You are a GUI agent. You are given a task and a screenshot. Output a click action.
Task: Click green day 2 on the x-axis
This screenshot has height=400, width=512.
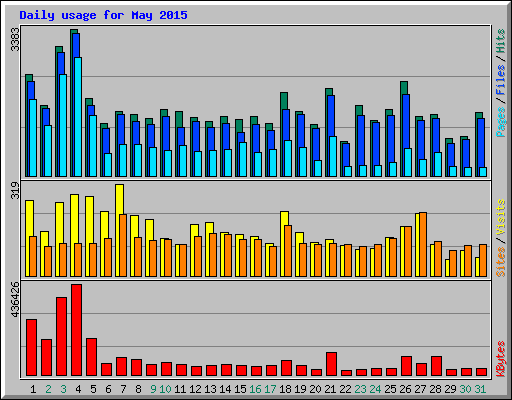point(48,389)
